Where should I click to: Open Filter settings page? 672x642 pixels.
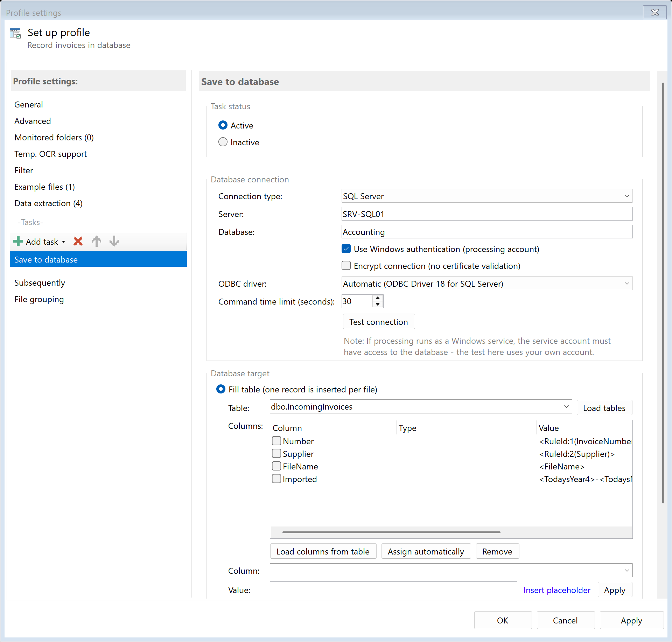click(24, 170)
